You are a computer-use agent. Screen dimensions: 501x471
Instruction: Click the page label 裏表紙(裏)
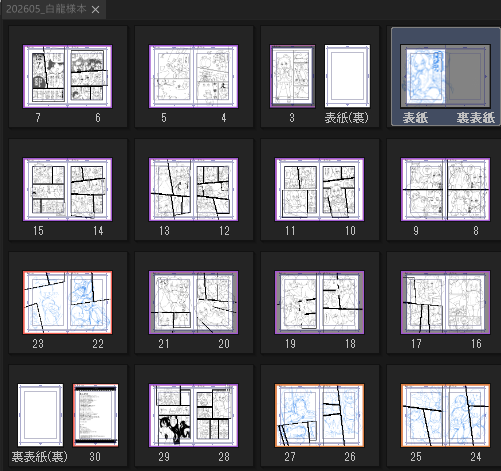coord(40,457)
